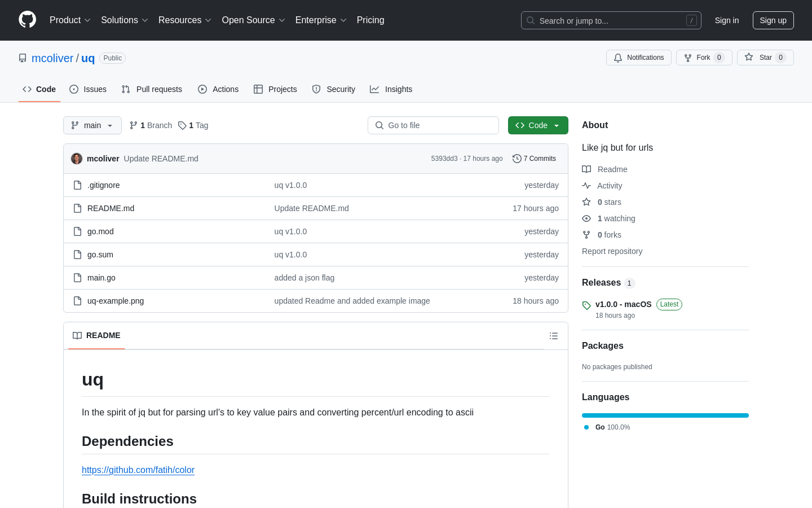Viewport: 812px width, 508px height.
Task: Open the README.md file
Action: [x=111, y=208]
